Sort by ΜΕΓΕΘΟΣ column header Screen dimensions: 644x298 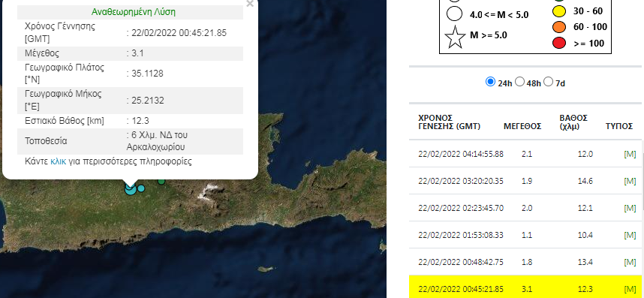coord(522,126)
